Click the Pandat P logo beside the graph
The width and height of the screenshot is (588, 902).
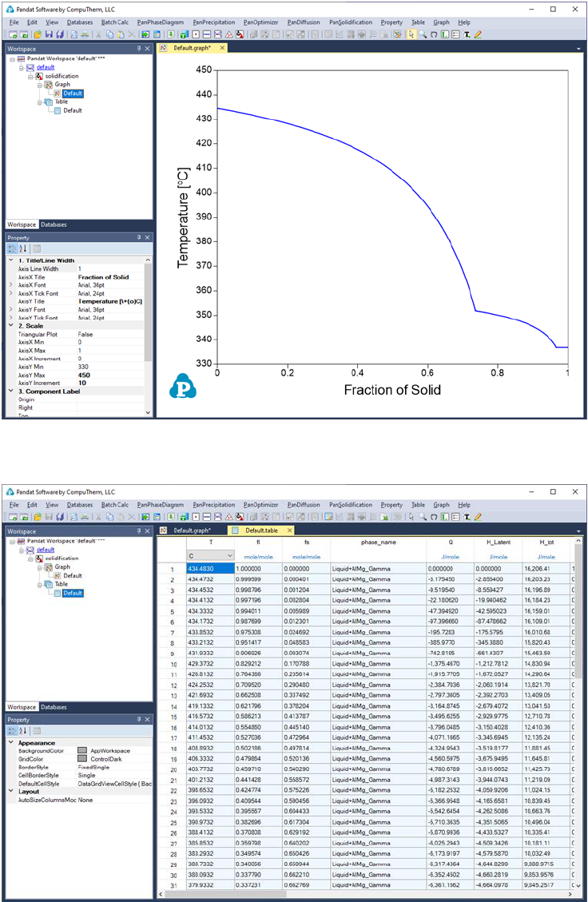coord(183,386)
